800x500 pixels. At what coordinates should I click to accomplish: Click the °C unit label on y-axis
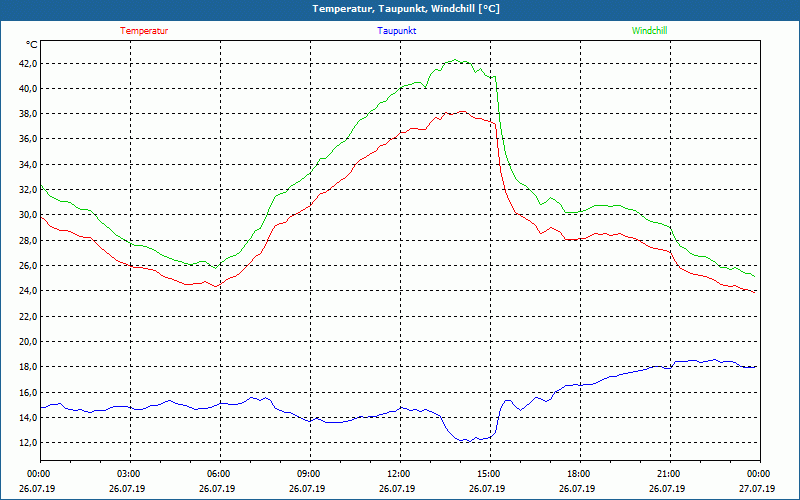pyautogui.click(x=31, y=45)
